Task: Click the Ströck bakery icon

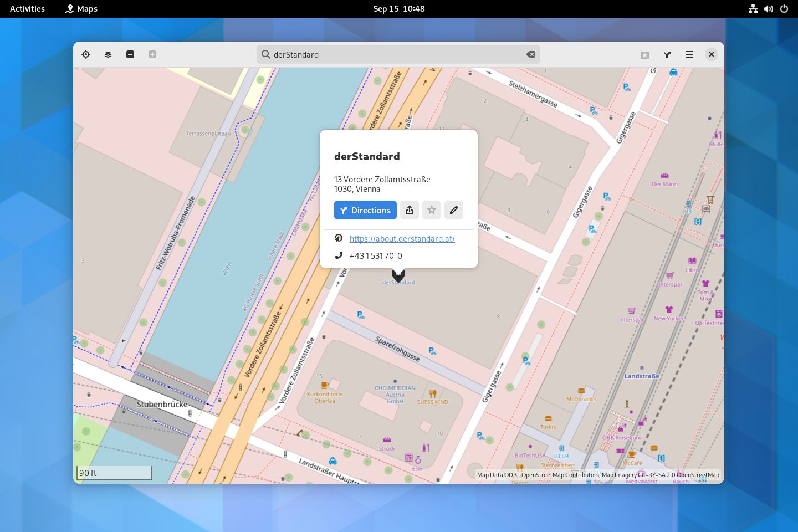Action: 387,441
